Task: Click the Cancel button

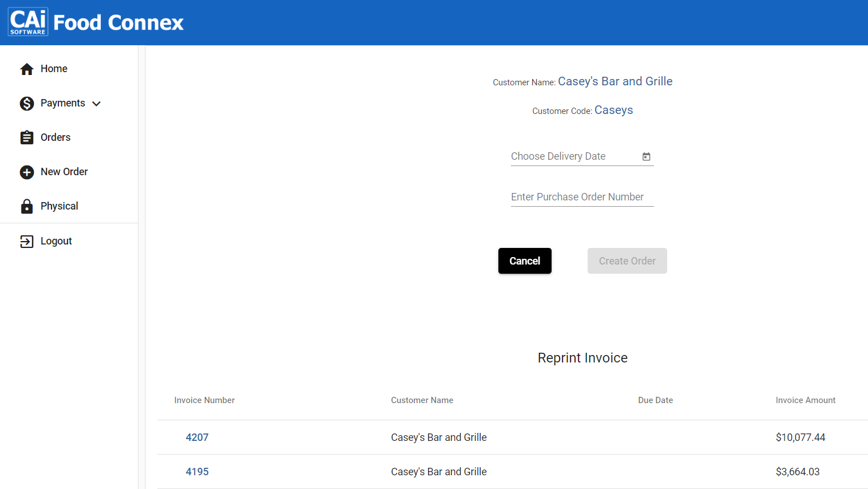Action: coord(525,261)
